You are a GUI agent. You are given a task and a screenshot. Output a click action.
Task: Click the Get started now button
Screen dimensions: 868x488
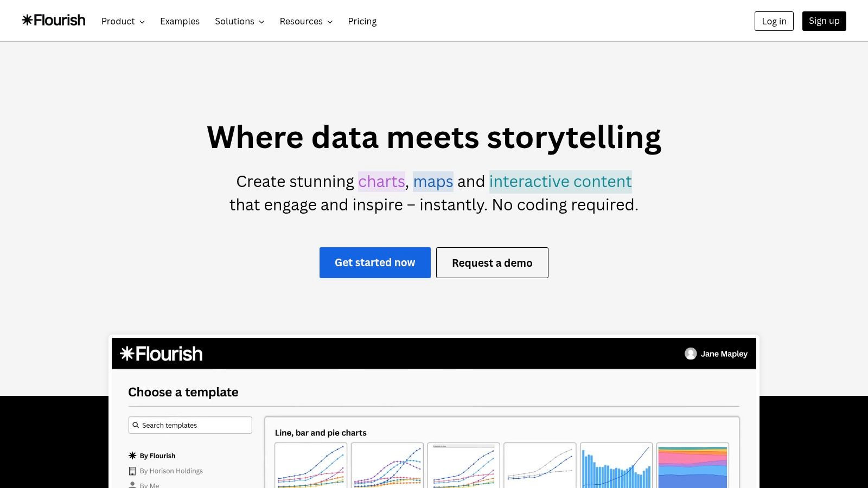[375, 263]
